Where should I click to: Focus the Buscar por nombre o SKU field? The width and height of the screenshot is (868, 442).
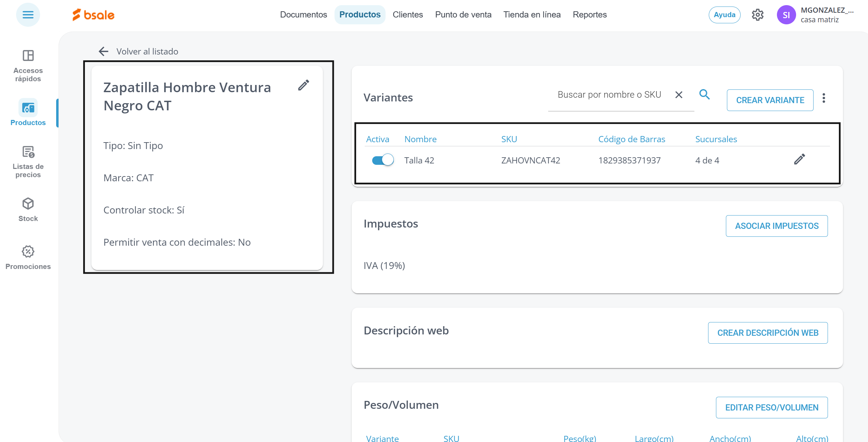(x=609, y=95)
